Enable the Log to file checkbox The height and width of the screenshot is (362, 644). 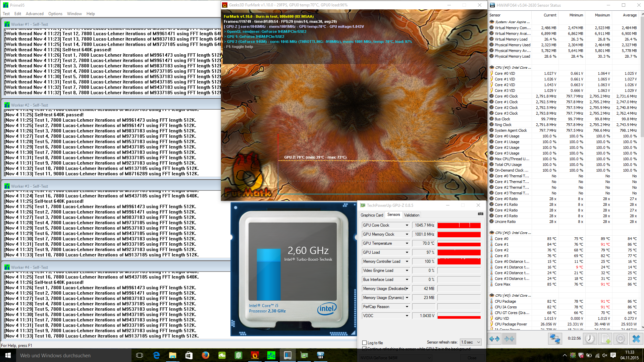pyautogui.click(x=364, y=343)
